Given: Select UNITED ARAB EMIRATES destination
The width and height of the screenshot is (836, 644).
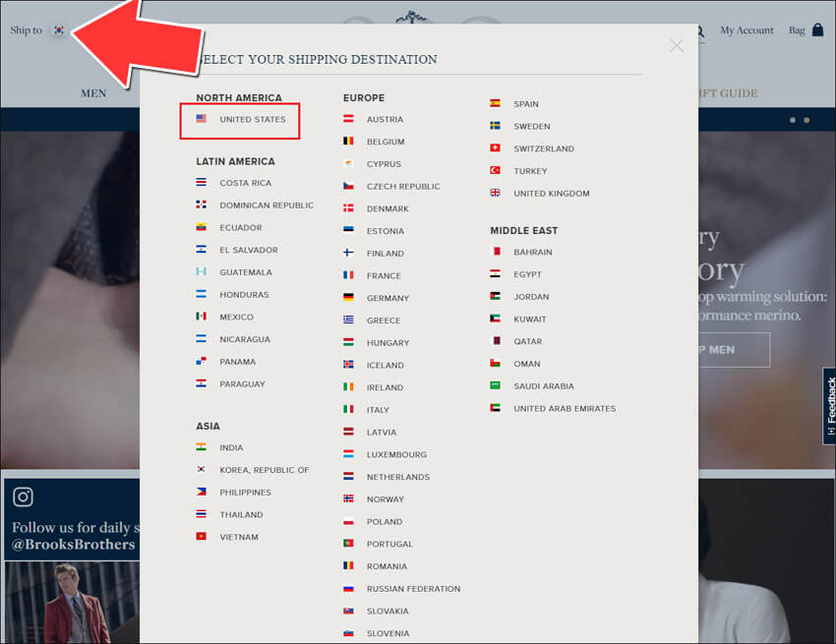Looking at the screenshot, I should [565, 409].
